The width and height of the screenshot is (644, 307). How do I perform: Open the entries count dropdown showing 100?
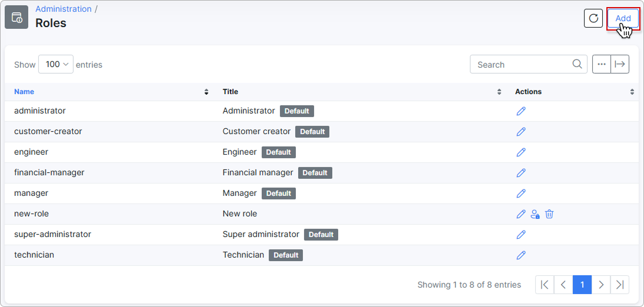tap(56, 64)
